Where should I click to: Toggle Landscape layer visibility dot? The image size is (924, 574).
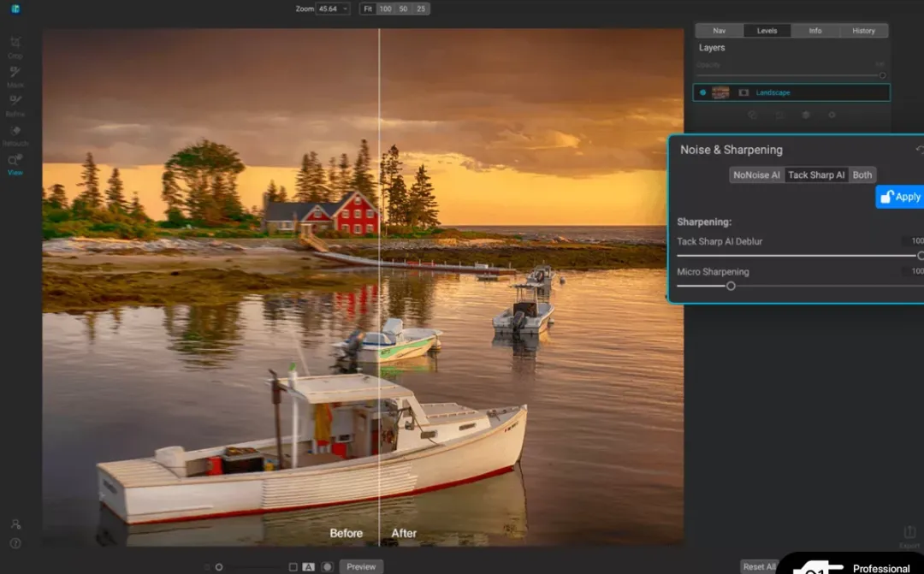[703, 92]
